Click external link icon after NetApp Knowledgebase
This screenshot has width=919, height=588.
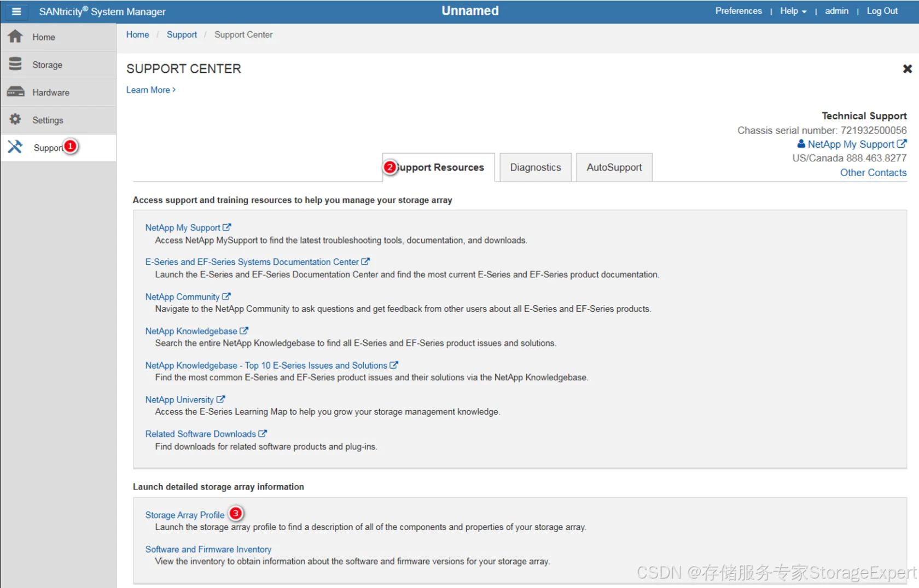pyautogui.click(x=244, y=330)
